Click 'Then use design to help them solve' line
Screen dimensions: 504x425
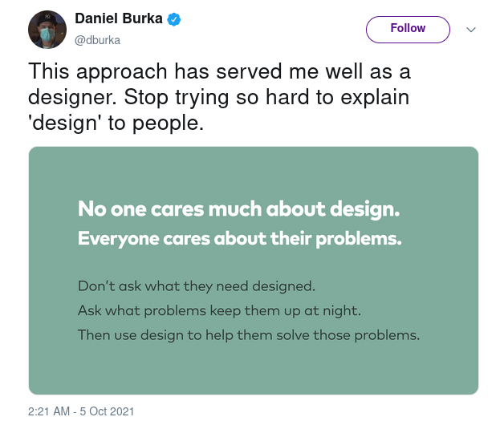coord(248,335)
